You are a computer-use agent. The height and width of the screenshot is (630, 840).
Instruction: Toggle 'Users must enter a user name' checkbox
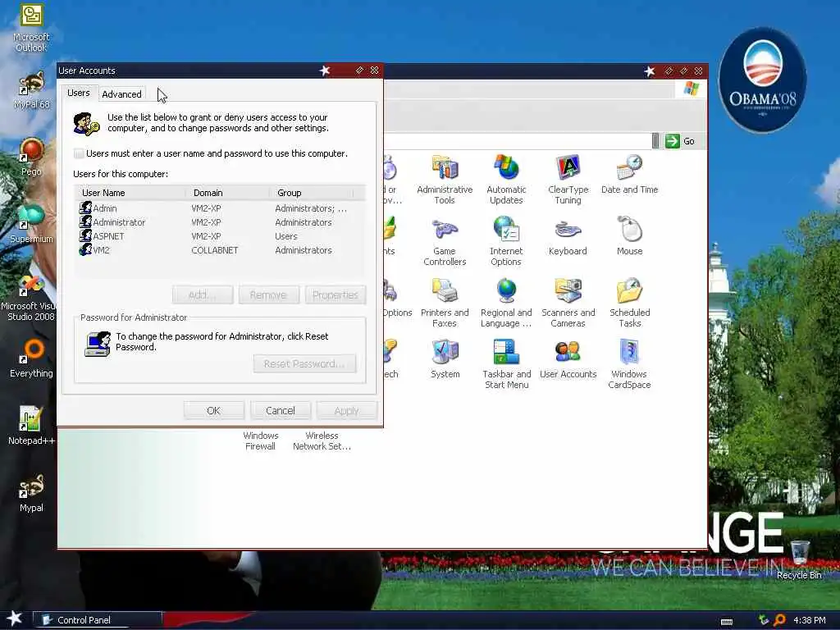pyautogui.click(x=79, y=153)
